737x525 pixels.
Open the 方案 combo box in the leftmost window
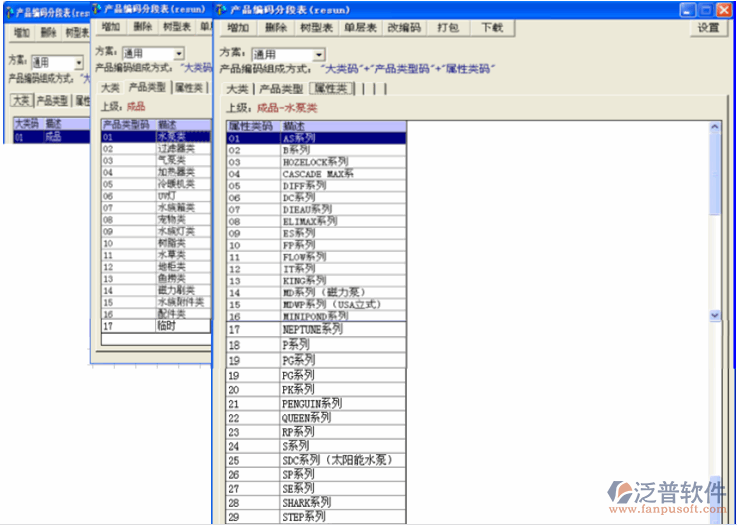tap(77, 62)
